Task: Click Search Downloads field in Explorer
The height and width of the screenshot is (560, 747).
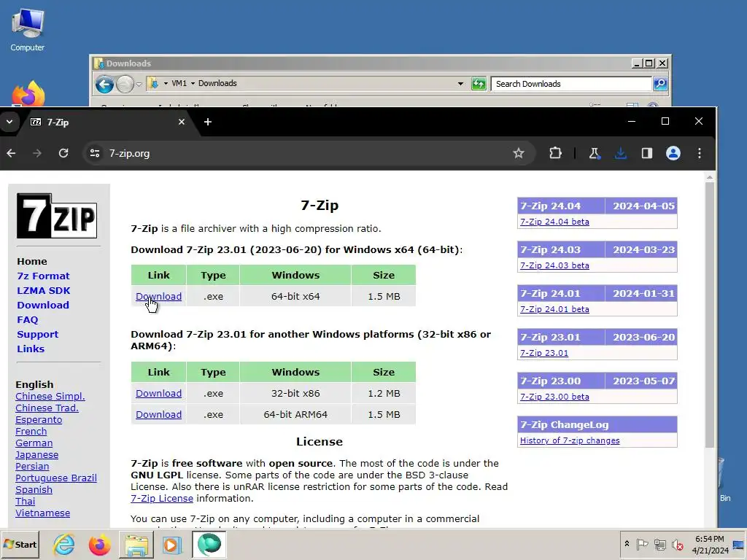Action: tap(571, 84)
